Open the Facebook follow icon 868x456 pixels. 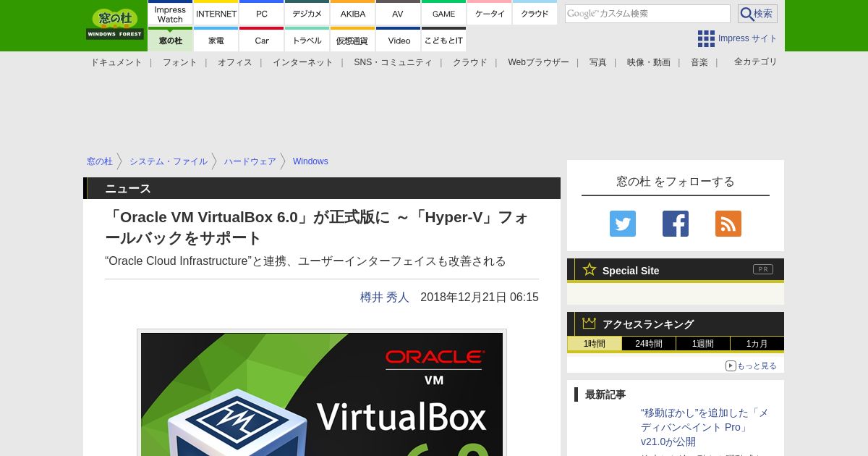click(676, 224)
